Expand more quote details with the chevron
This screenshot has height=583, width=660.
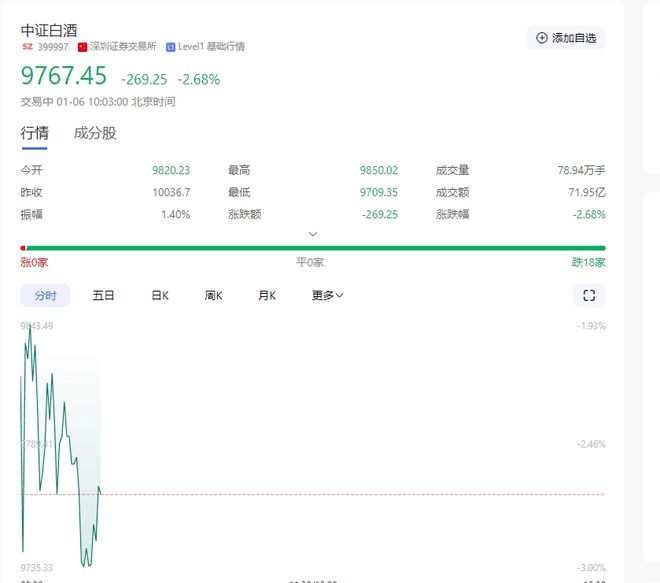313,234
